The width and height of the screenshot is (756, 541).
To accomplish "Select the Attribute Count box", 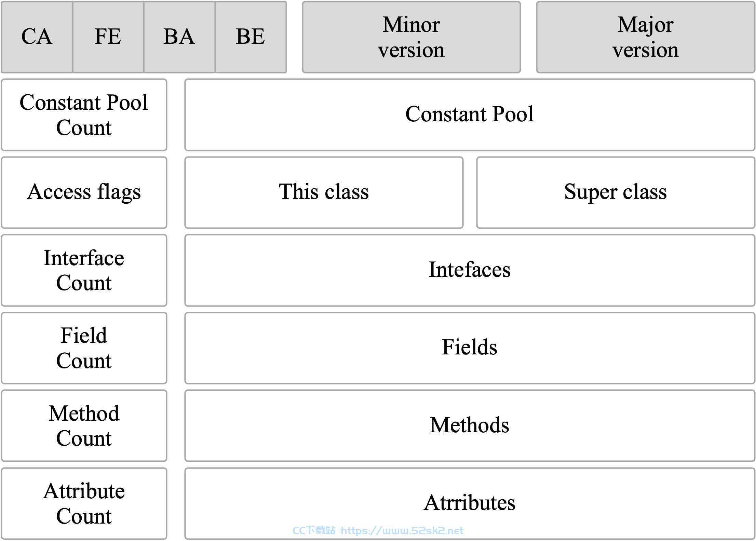I will 84,504.
